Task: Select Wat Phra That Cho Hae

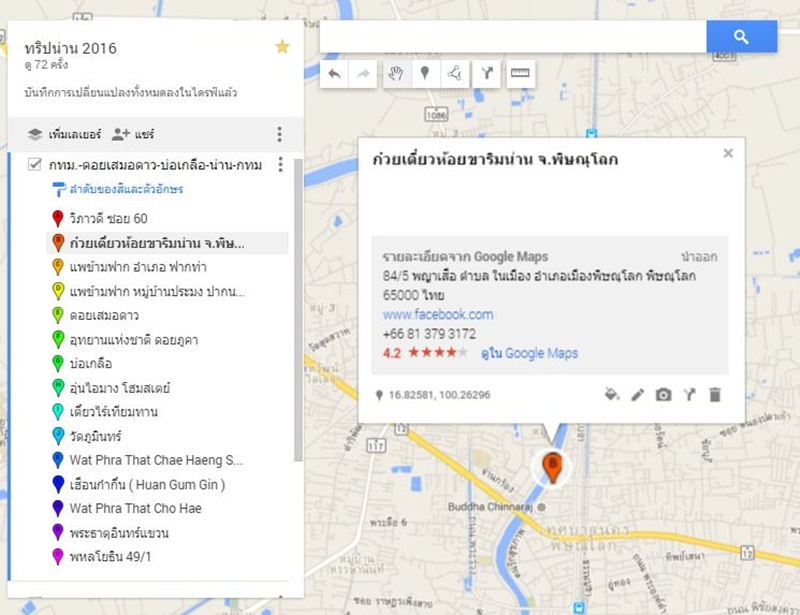Action: coord(136,508)
